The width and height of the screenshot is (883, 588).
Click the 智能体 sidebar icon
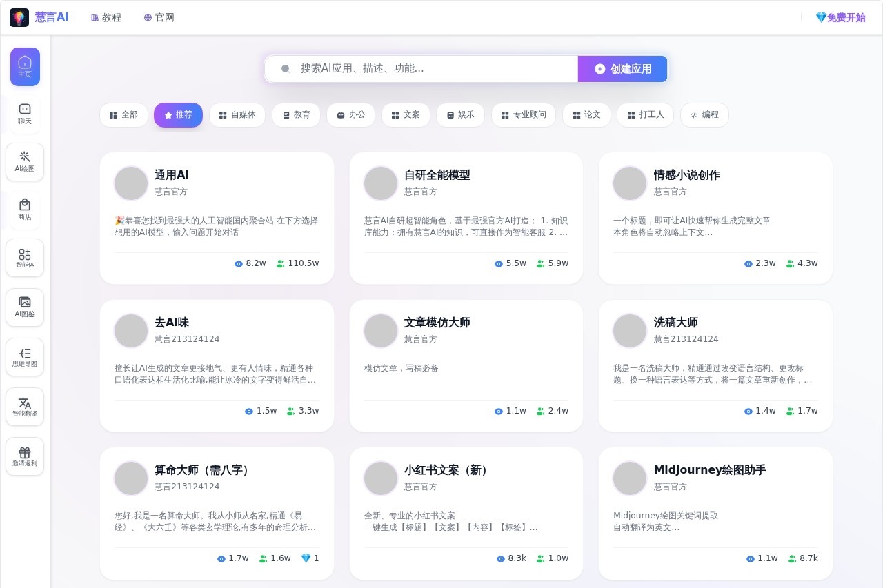25,258
